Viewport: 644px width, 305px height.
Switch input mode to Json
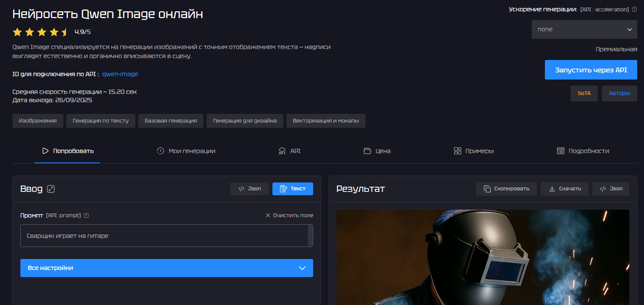tap(249, 189)
